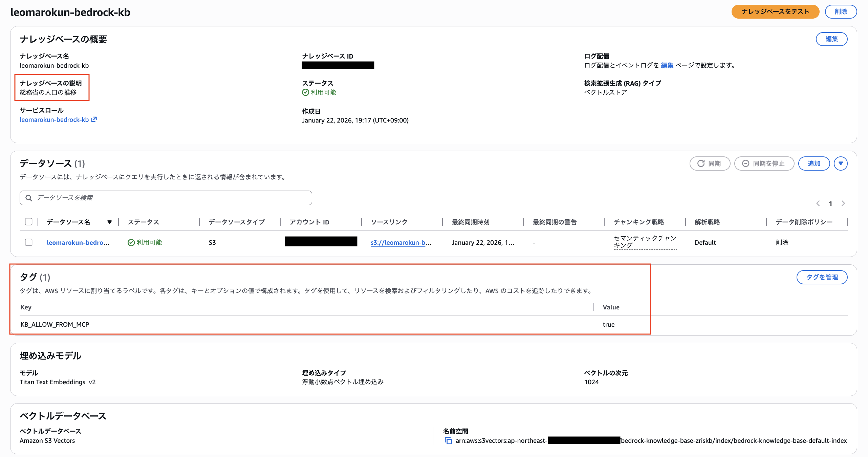Click the stop icon on 同期を停止
The width and height of the screenshot is (868, 457).
tap(746, 164)
